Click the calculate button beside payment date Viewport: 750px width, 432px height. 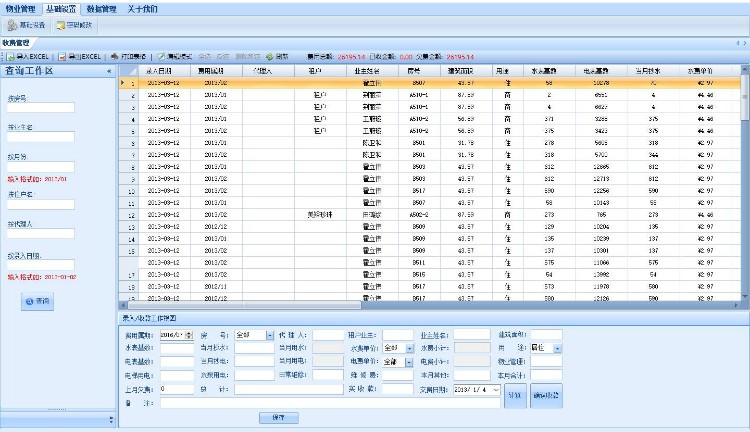(515, 396)
